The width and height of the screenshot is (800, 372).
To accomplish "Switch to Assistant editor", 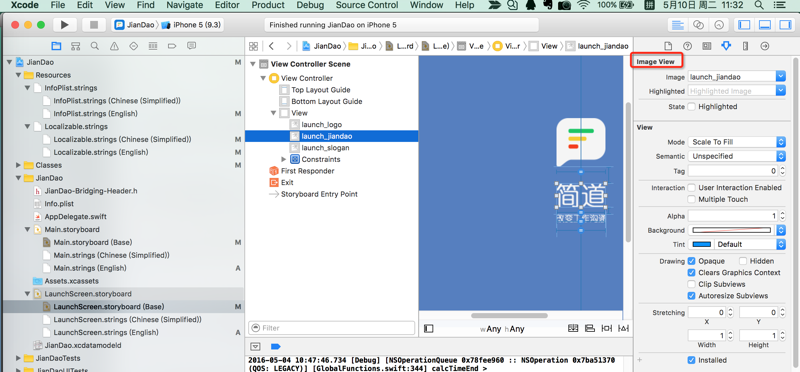I will click(x=698, y=24).
